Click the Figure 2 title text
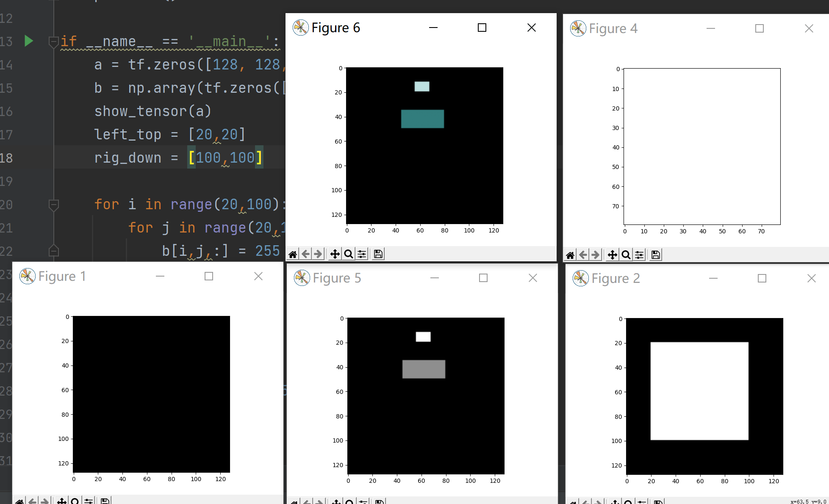The image size is (829, 504). point(616,278)
